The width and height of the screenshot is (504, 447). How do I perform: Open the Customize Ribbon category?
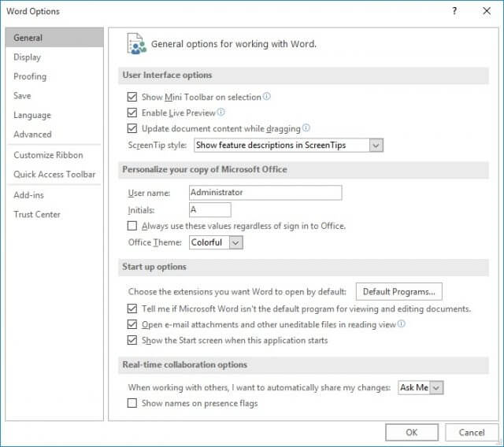(x=48, y=155)
